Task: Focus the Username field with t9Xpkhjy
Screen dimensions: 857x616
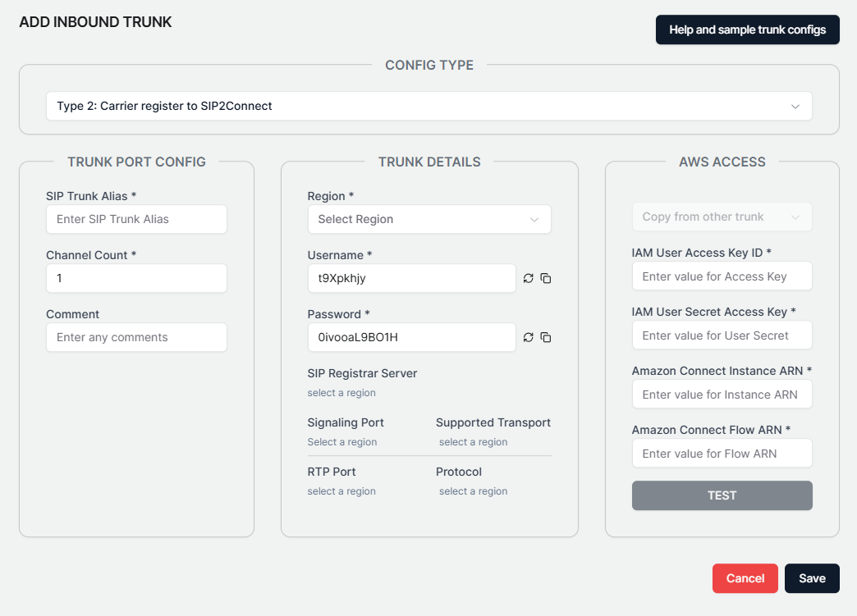Action: click(x=411, y=278)
